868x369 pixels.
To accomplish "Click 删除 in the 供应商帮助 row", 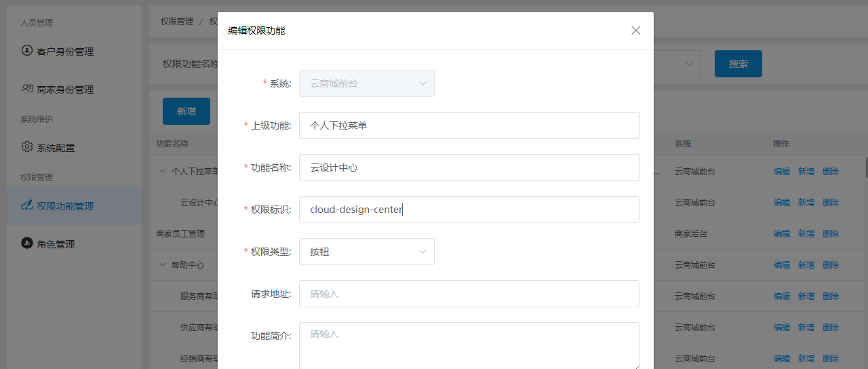I will (831, 328).
